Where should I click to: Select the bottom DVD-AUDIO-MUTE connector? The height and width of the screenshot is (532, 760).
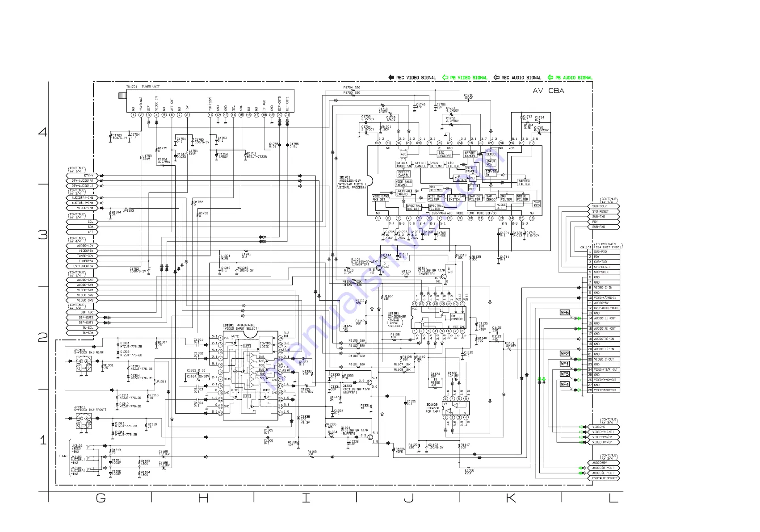pyautogui.click(x=604, y=478)
